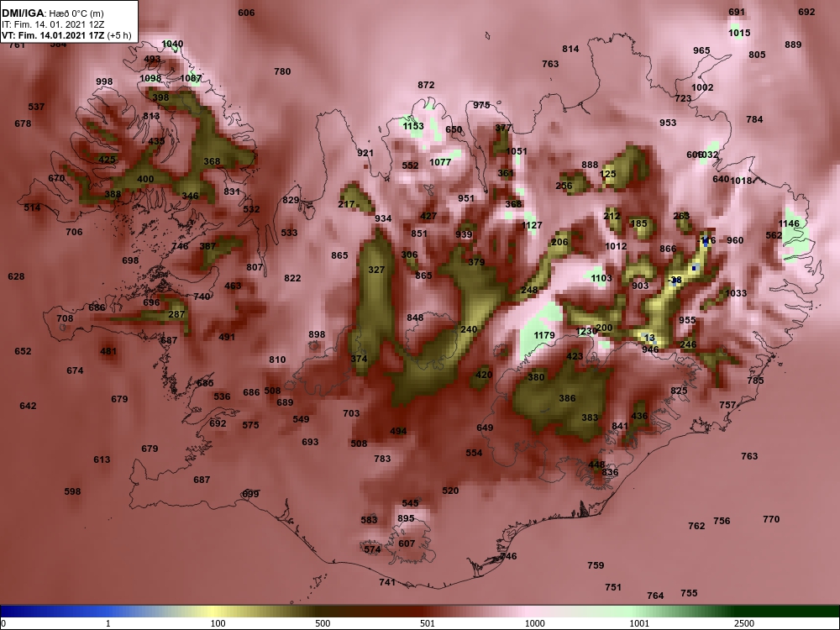The width and height of the screenshot is (840, 630).
Task: Click the map value '649'
Action: pos(485,428)
